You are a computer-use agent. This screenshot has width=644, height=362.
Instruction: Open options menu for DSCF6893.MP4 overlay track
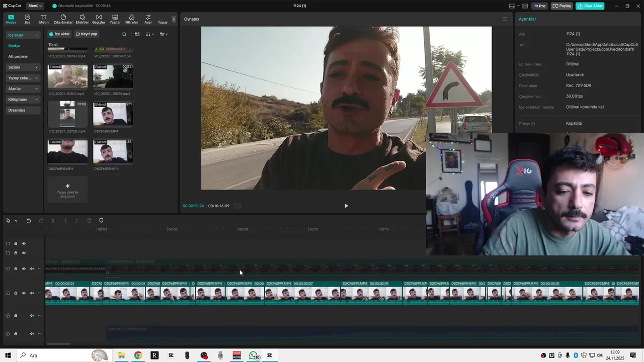click(x=40, y=268)
